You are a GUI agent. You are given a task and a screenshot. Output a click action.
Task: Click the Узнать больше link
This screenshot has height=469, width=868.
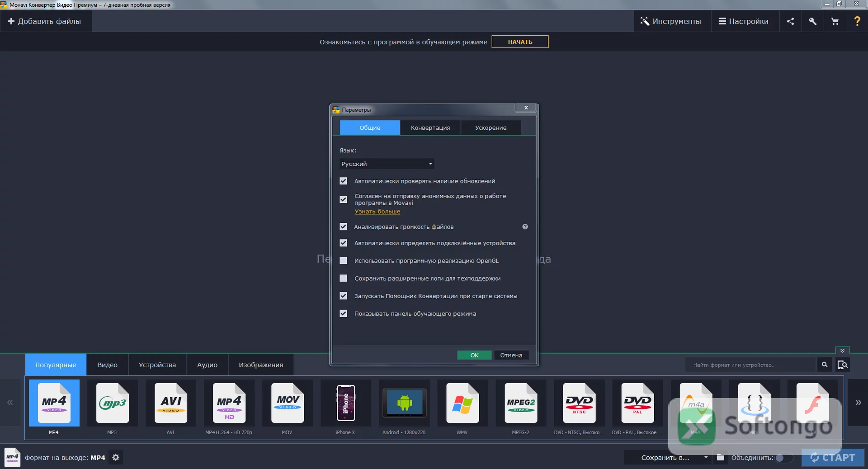point(377,211)
